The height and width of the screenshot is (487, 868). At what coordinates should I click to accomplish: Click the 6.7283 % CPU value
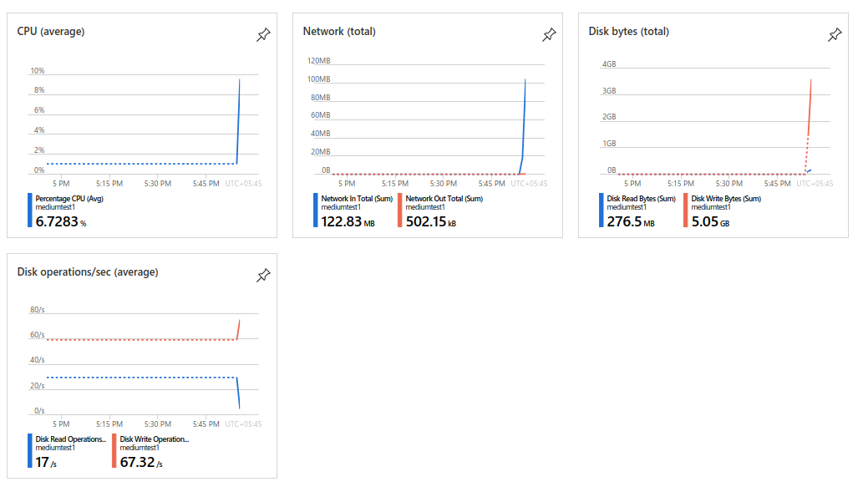[61, 221]
